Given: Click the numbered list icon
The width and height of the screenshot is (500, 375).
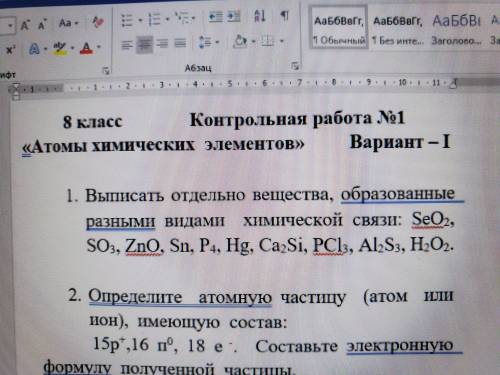Looking at the screenshot, I should point(154,19).
